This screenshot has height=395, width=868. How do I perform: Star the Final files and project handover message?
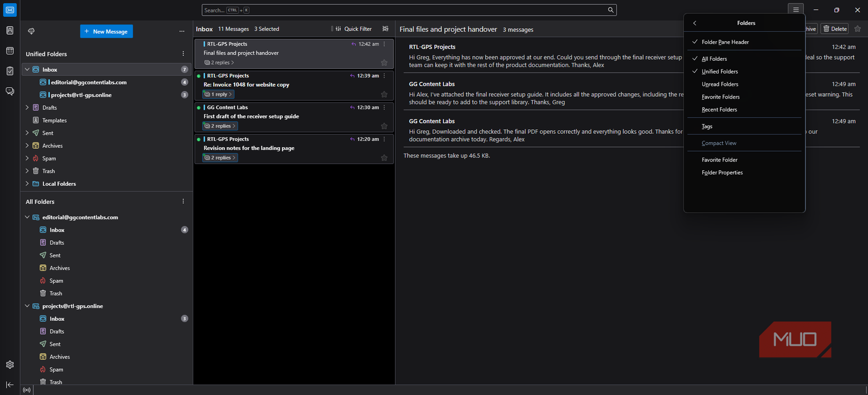click(x=384, y=63)
